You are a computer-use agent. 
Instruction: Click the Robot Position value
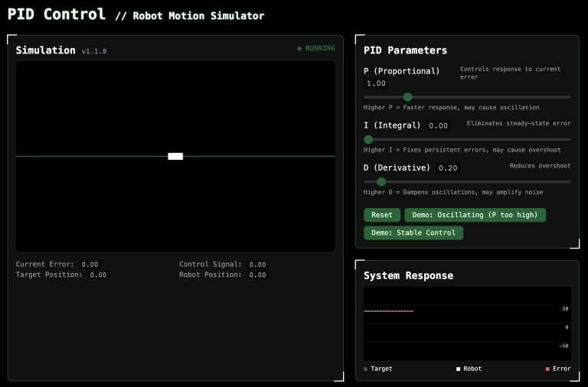pos(257,275)
